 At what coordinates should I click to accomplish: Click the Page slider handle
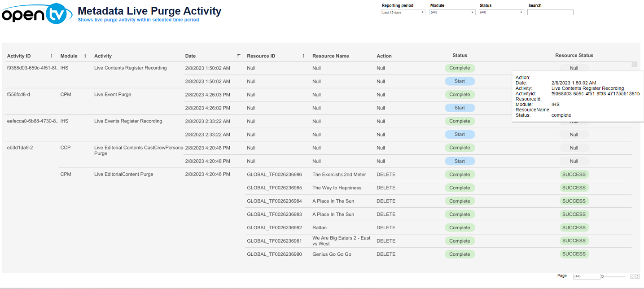pyautogui.click(x=602, y=276)
